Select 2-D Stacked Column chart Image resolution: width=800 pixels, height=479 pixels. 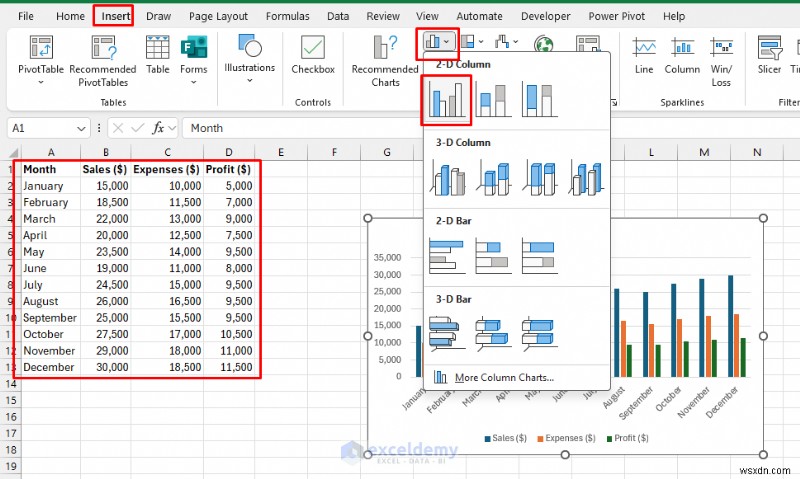(493, 100)
